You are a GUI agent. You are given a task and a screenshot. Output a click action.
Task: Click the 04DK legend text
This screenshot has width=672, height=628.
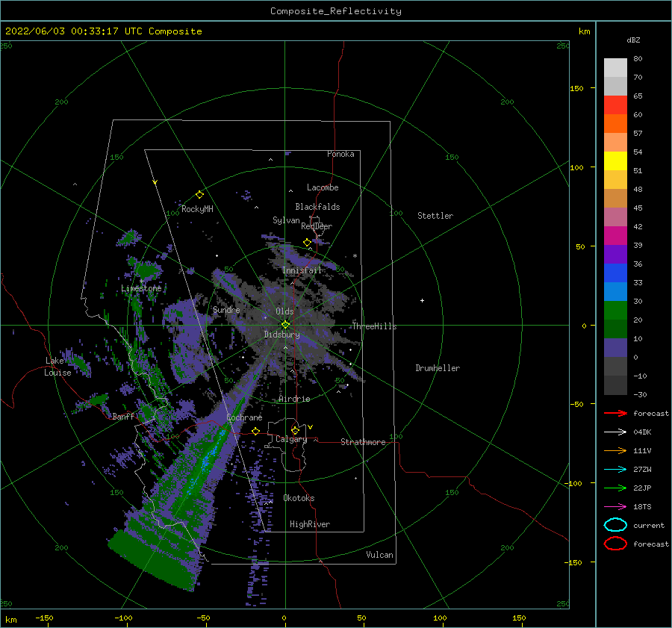point(642,432)
